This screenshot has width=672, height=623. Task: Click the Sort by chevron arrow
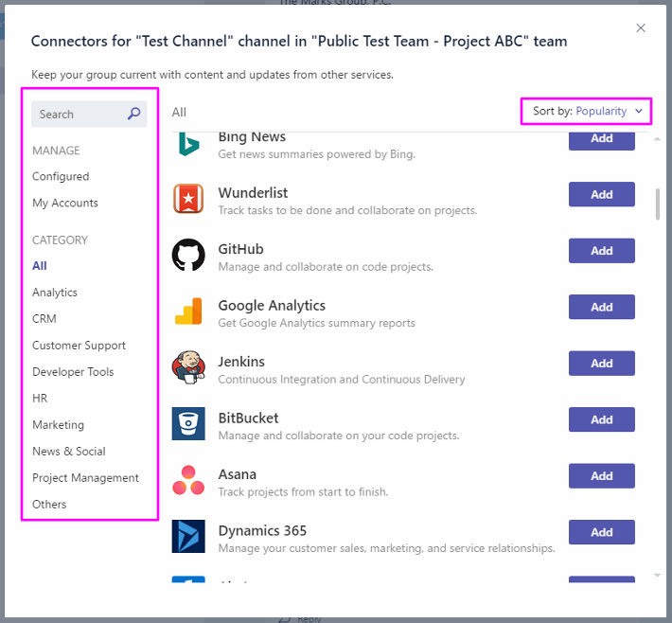pyautogui.click(x=639, y=111)
